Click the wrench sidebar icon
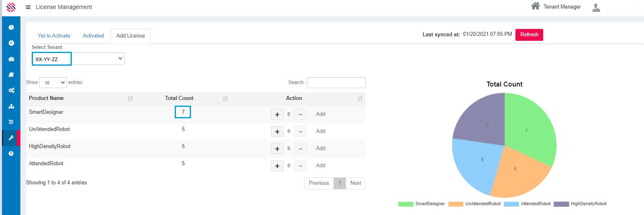644x215 pixels. (x=11, y=138)
